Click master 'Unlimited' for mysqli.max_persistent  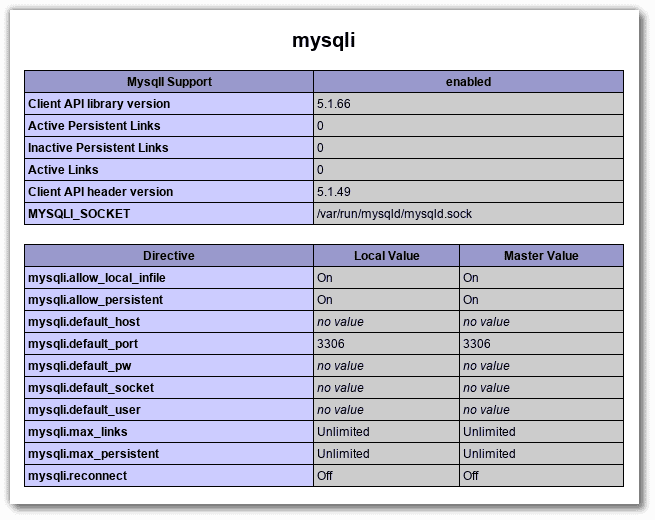[489, 454]
